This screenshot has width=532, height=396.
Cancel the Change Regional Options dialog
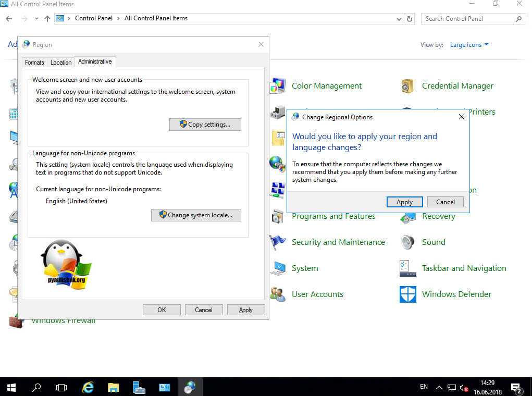click(x=445, y=202)
